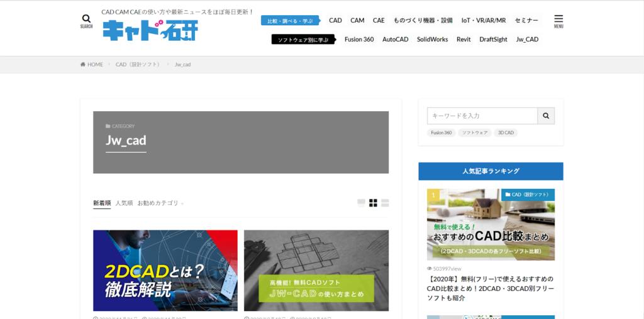Go to Jw_CAD software menu

pyautogui.click(x=528, y=40)
